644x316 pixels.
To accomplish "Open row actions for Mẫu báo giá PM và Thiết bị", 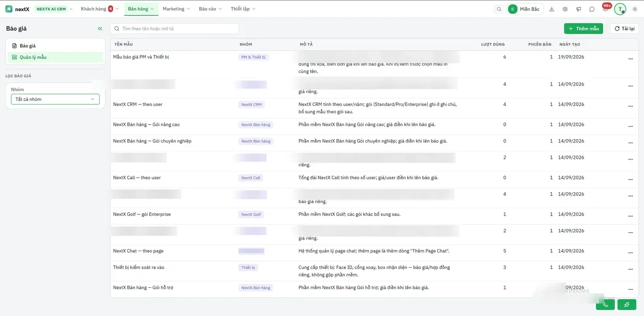I will tap(631, 59).
